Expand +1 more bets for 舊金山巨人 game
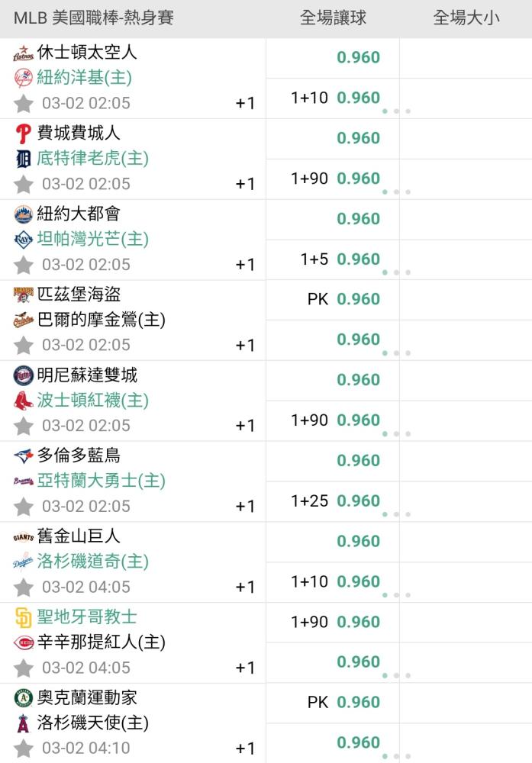Viewport: 532px width, 763px height. coord(245,588)
